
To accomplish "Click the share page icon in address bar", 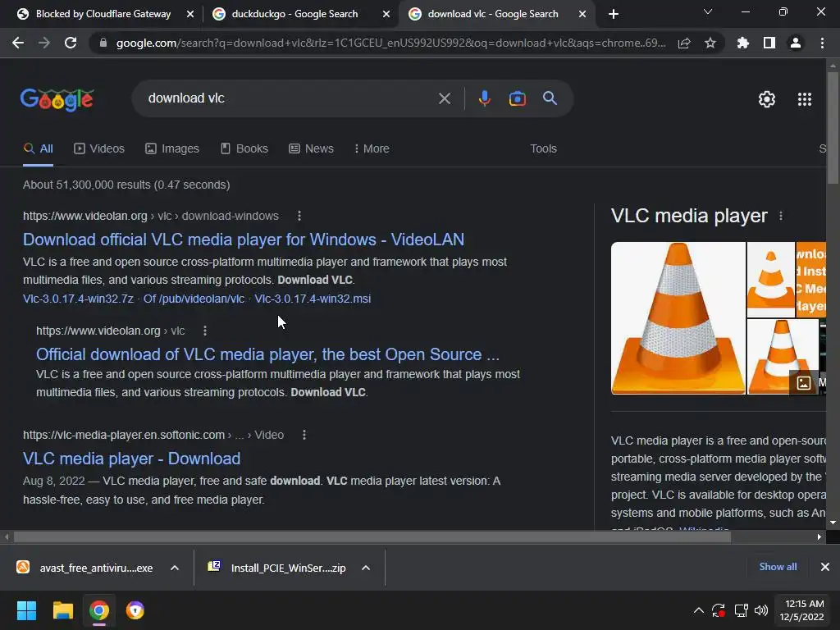I will click(x=684, y=43).
